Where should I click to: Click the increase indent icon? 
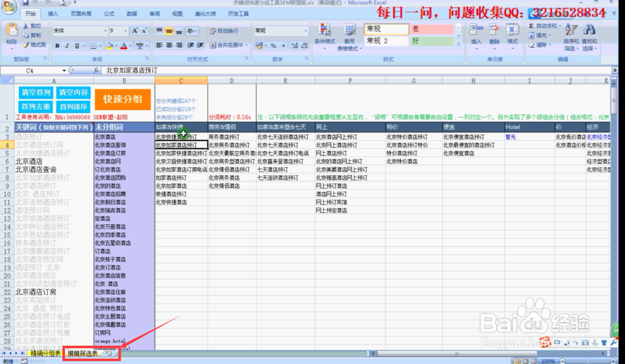200,45
